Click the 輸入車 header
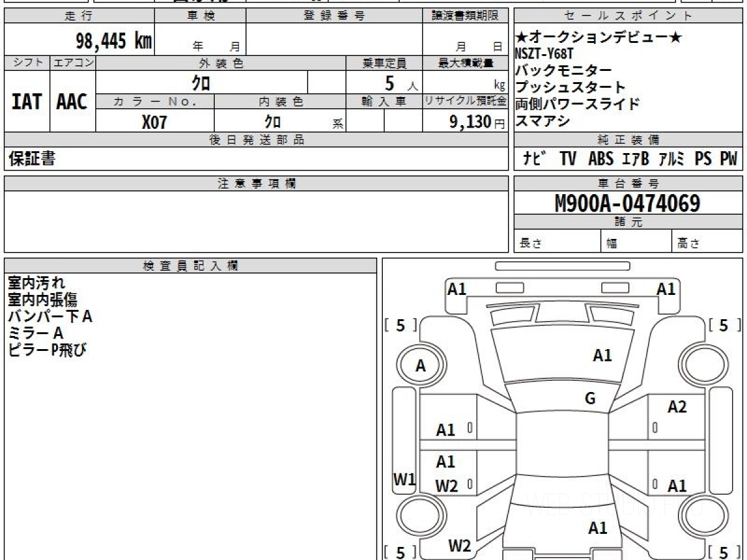This screenshot has height=560, width=747. tap(384, 101)
